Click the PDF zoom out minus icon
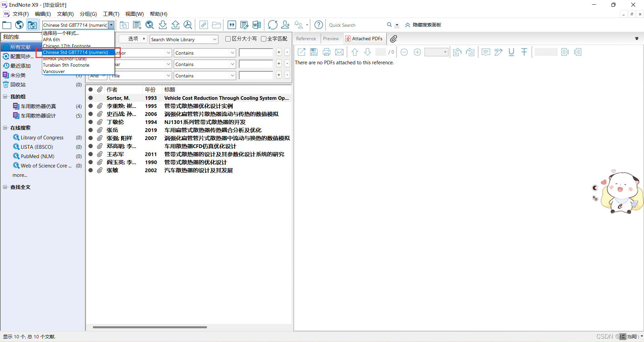Image resolution: width=644 pixels, height=342 pixels. pyautogui.click(x=404, y=52)
